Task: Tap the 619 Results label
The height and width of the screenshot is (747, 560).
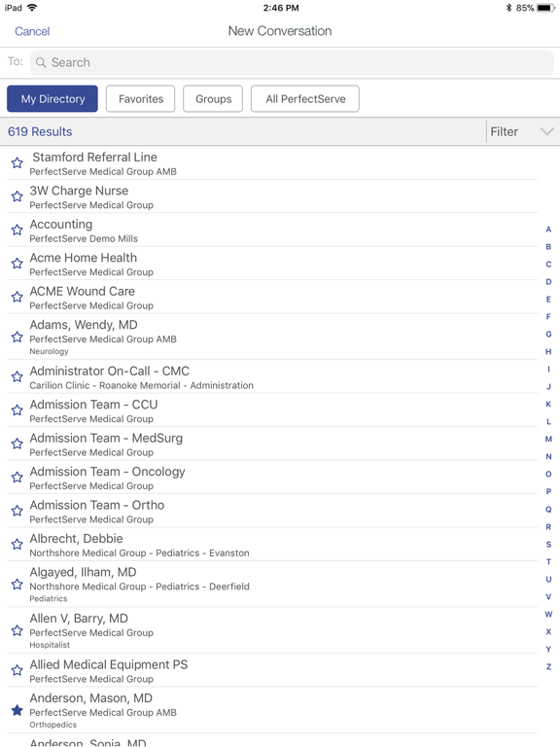Action: click(x=40, y=131)
